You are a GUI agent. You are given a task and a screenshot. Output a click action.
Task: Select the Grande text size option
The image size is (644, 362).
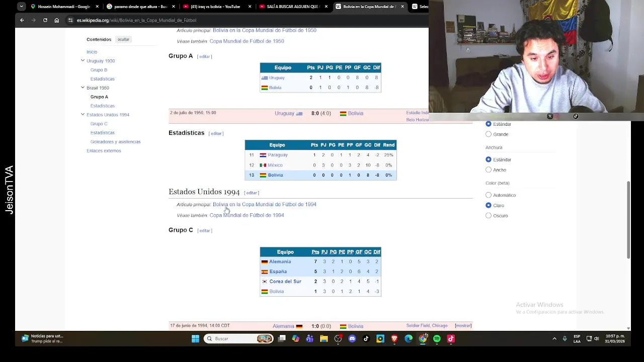click(x=489, y=134)
